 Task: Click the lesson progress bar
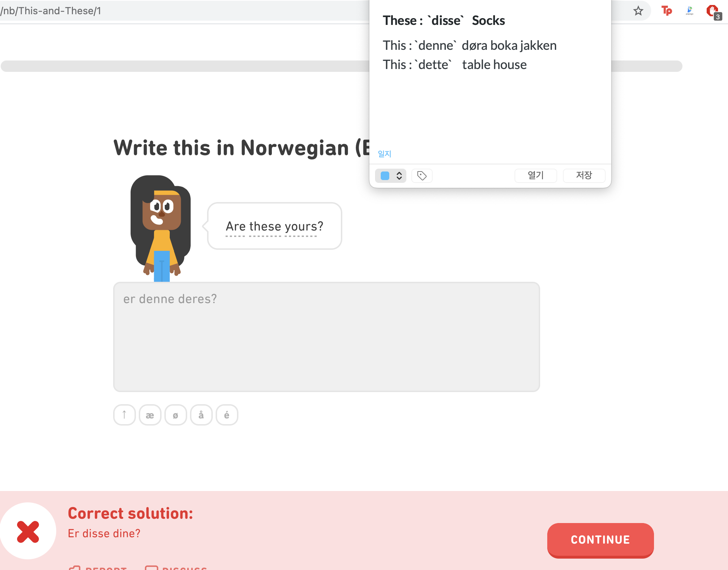(x=185, y=66)
